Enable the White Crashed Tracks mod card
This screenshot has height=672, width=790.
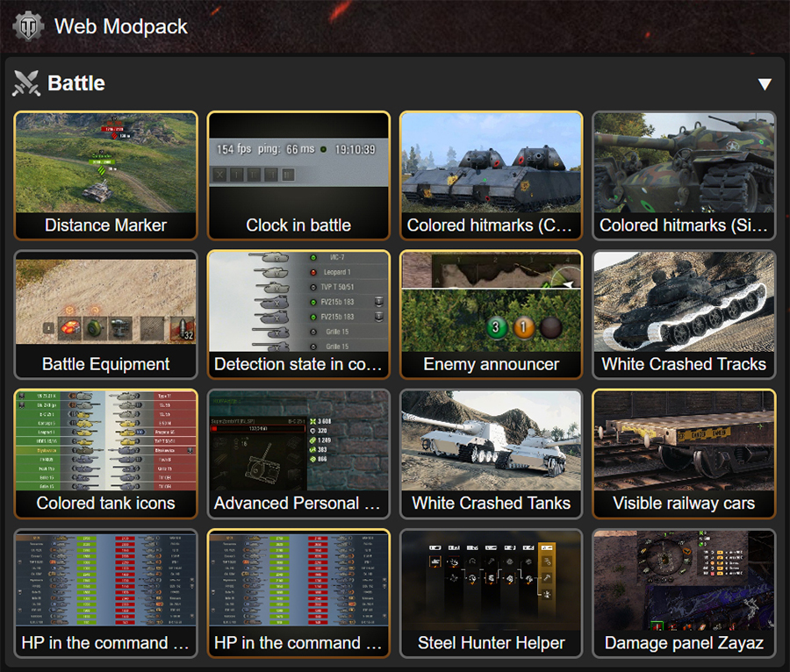tap(684, 315)
